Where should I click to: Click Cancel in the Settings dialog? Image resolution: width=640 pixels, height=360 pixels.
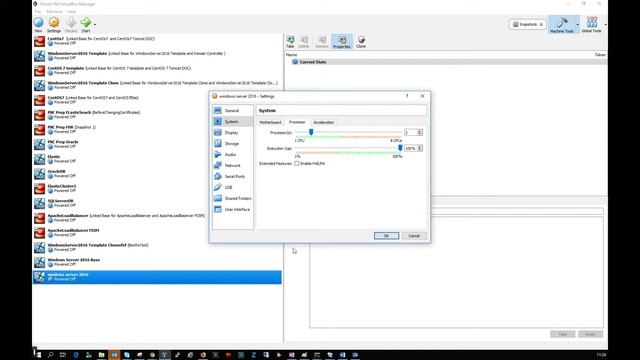(x=414, y=236)
